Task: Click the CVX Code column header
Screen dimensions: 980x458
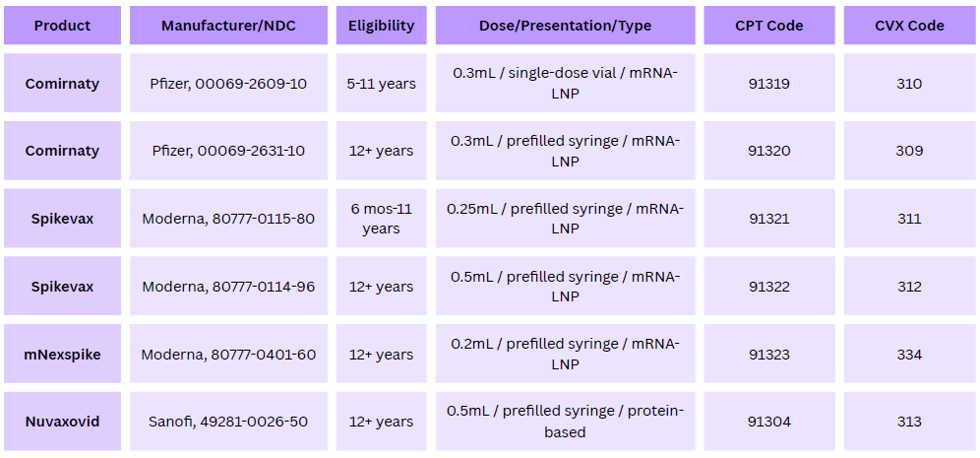Action: coord(909,26)
